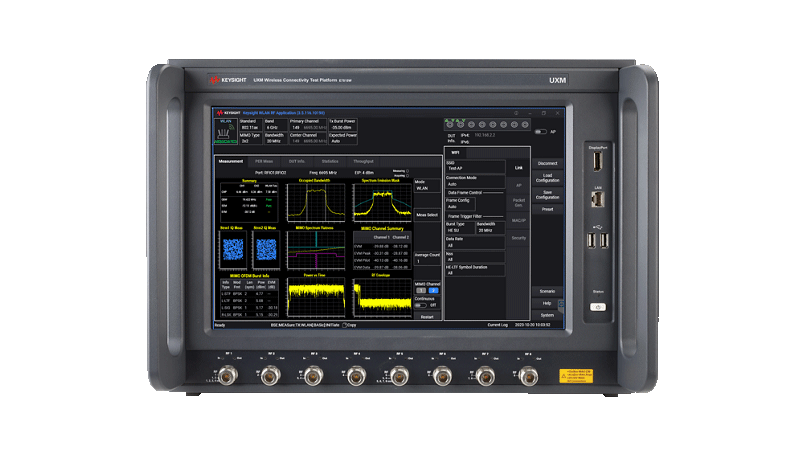Click the help question-mark icon in title bar
The height and width of the screenshot is (450, 800).
(x=516, y=113)
